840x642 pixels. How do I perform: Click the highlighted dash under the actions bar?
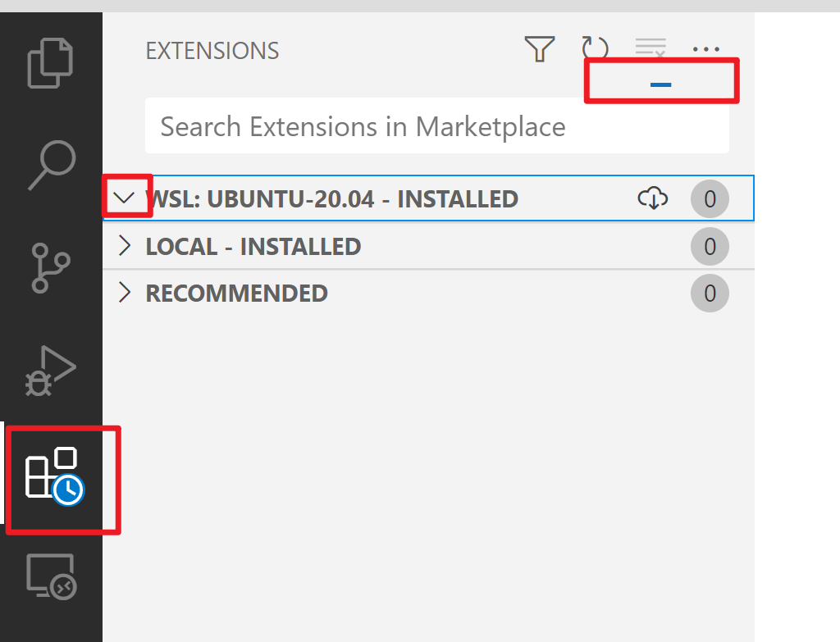[x=661, y=83]
